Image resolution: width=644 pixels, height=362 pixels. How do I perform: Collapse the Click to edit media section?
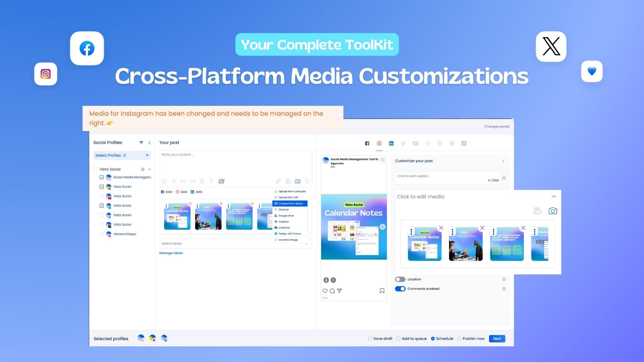tap(553, 196)
